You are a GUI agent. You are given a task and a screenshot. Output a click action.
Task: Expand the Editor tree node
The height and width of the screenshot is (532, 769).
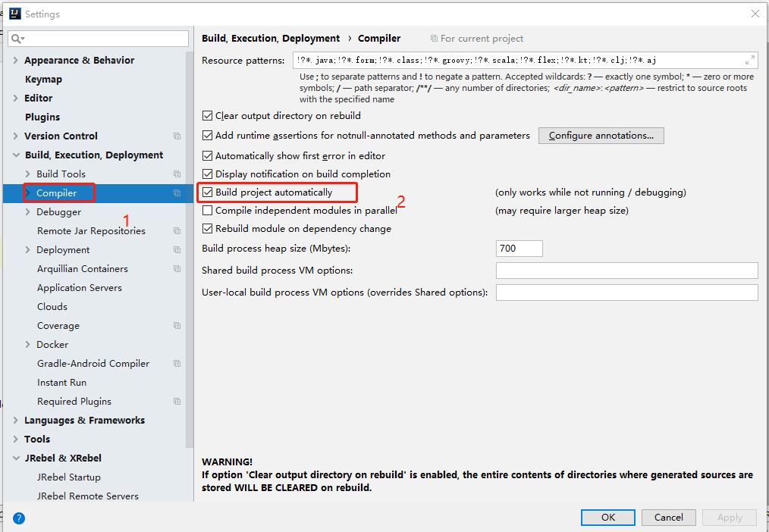pyautogui.click(x=16, y=98)
